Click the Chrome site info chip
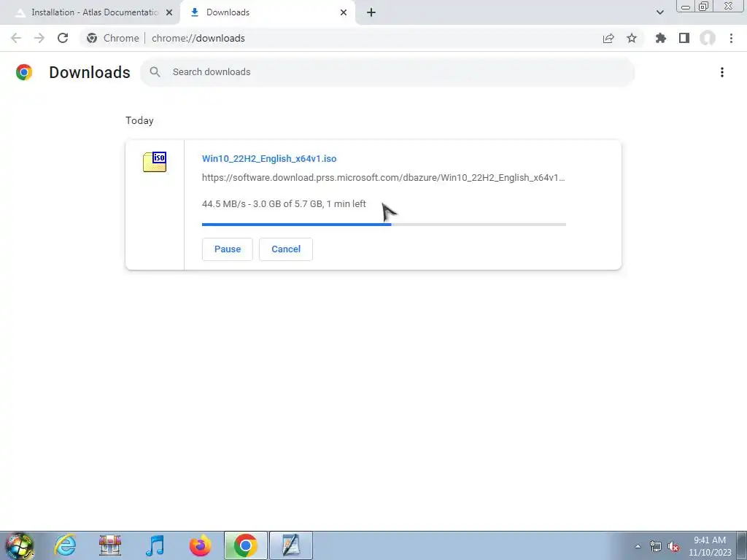Image resolution: width=747 pixels, height=560 pixels. (113, 38)
